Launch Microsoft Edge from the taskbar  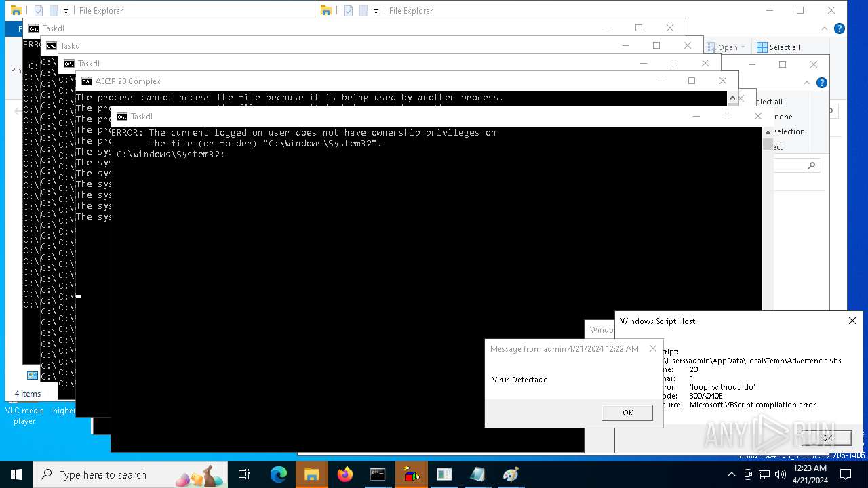tap(279, 474)
